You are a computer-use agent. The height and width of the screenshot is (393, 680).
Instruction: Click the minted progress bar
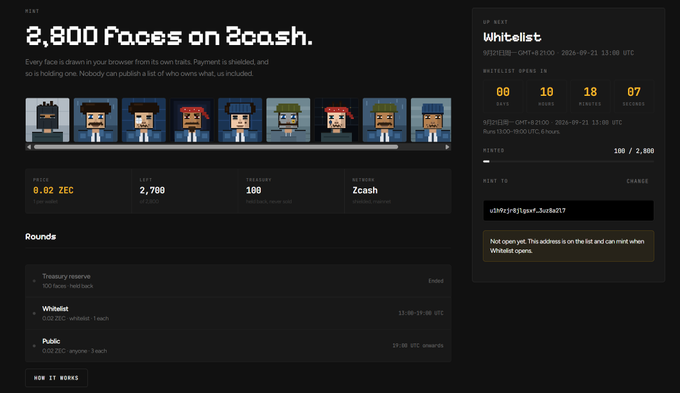tap(568, 161)
